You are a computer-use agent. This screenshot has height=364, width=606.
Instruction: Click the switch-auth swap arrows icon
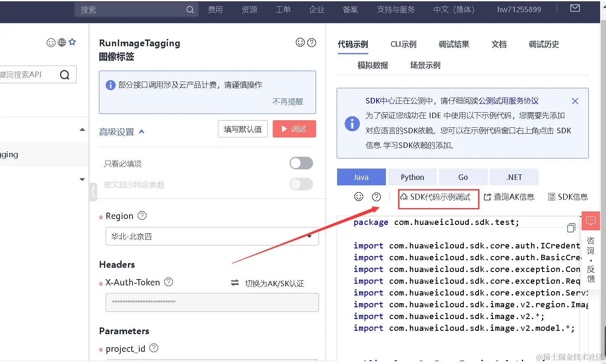[235, 283]
